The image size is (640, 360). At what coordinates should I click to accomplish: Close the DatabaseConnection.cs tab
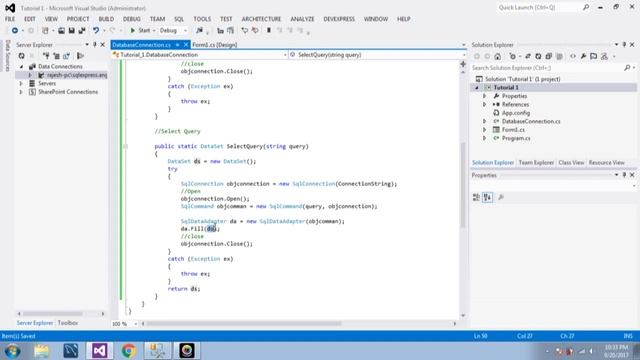tap(186, 44)
